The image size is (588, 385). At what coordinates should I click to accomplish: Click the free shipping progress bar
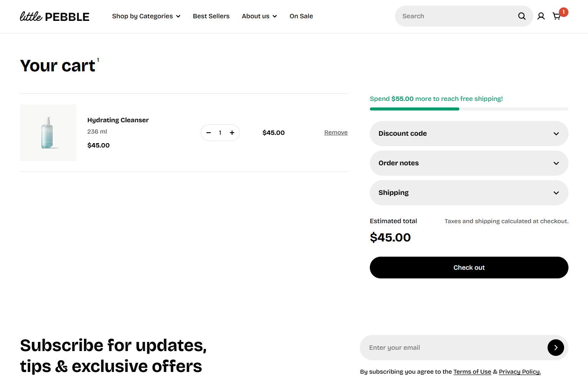[x=469, y=109]
